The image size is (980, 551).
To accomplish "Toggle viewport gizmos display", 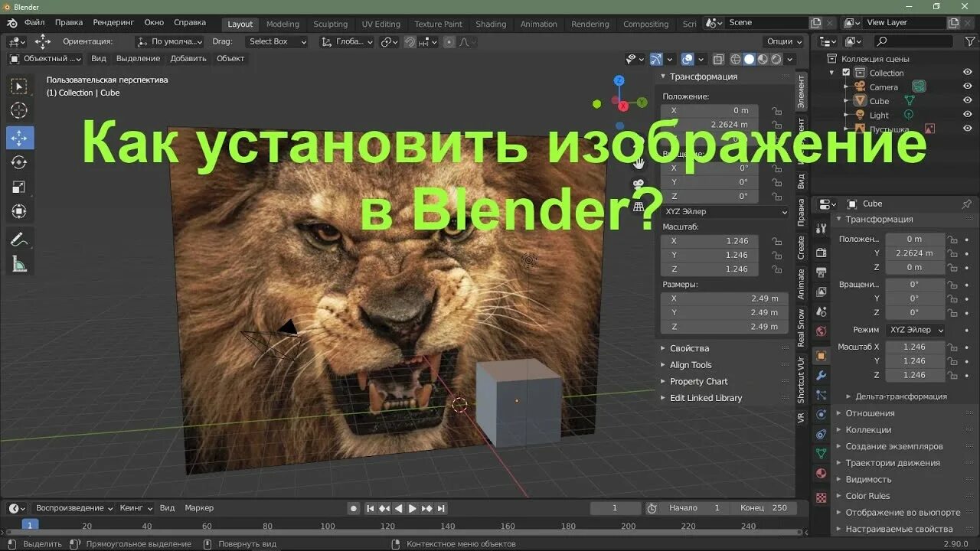I will tap(656, 59).
